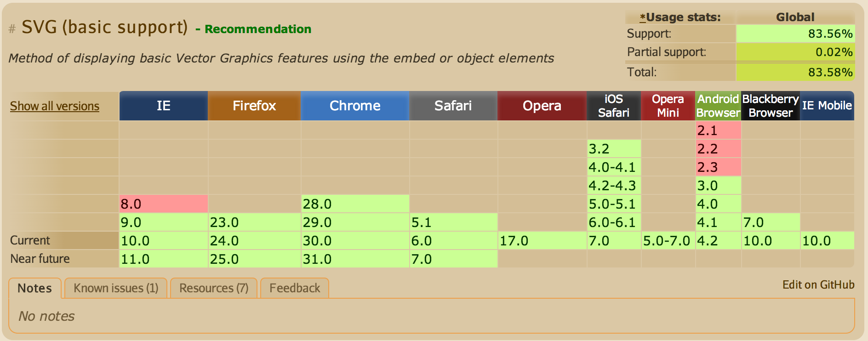Click the IE Mobile column header
The image size is (868, 341).
point(827,106)
